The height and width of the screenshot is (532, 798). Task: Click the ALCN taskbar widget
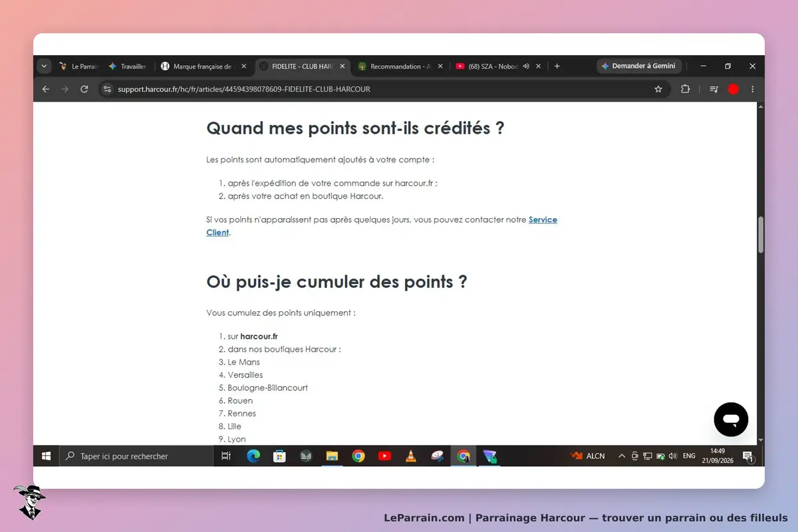(588, 456)
